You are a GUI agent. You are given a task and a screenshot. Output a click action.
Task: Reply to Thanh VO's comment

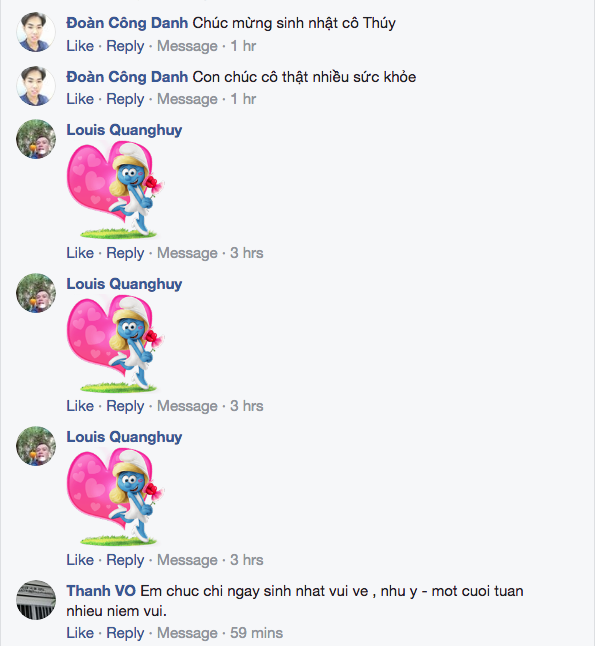(125, 633)
